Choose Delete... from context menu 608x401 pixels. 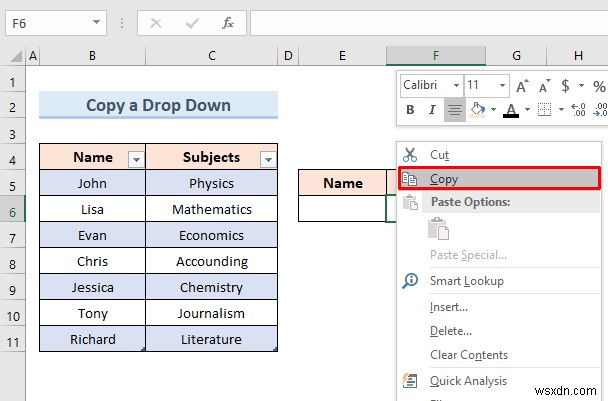[x=499, y=331]
